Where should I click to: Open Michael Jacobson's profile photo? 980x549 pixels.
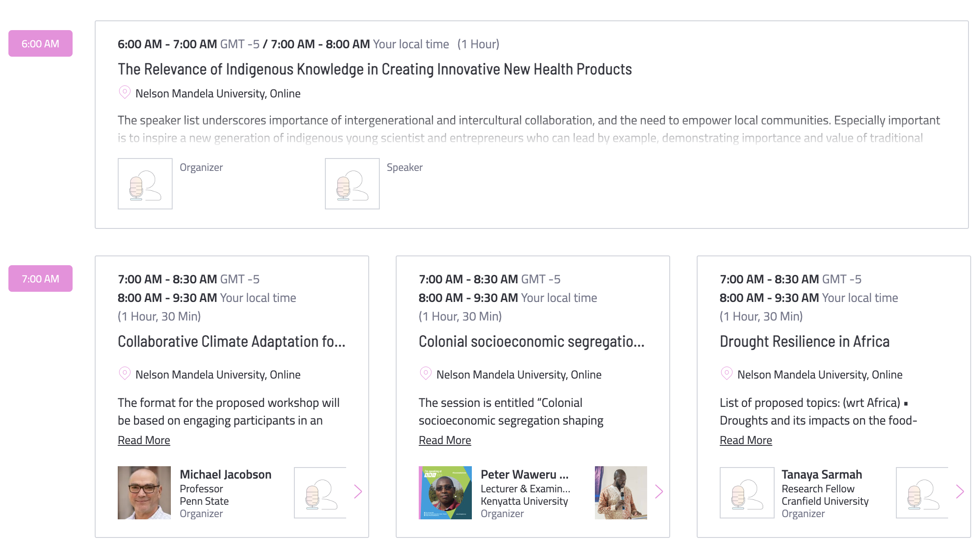[144, 493]
